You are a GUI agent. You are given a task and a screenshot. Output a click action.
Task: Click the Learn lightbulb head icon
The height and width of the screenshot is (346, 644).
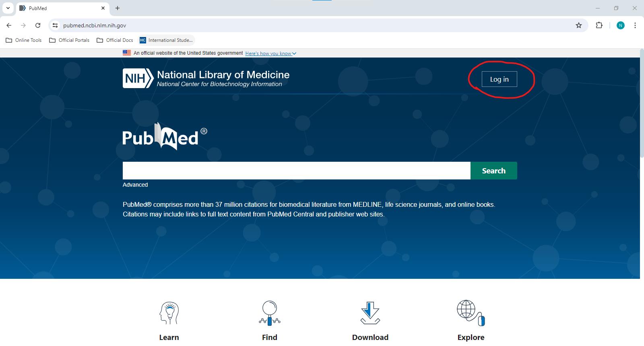click(169, 313)
